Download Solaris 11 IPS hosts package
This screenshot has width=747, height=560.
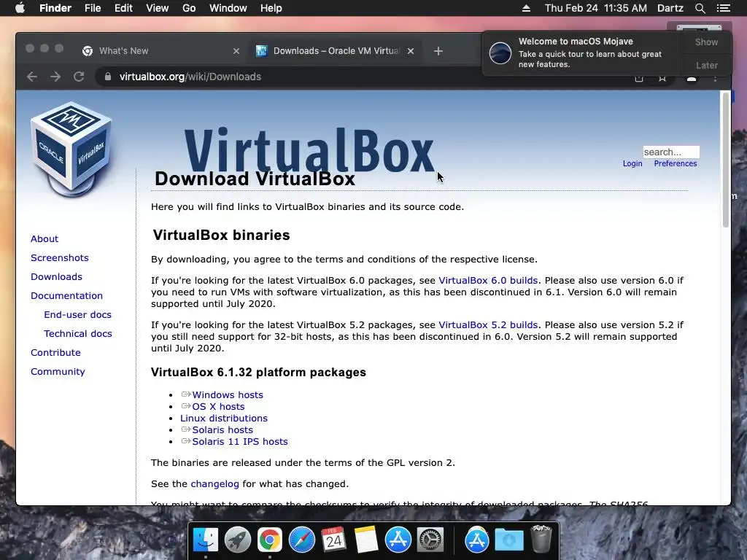239,441
